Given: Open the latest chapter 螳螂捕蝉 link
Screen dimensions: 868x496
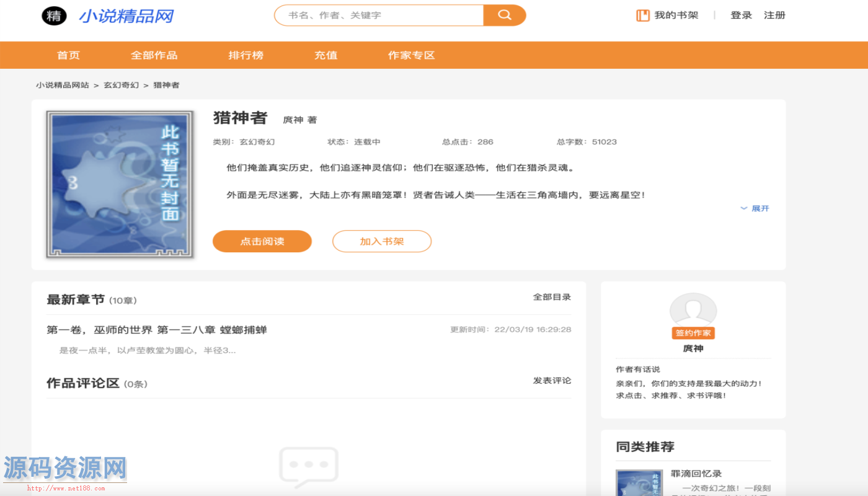Looking at the screenshot, I should [157, 330].
